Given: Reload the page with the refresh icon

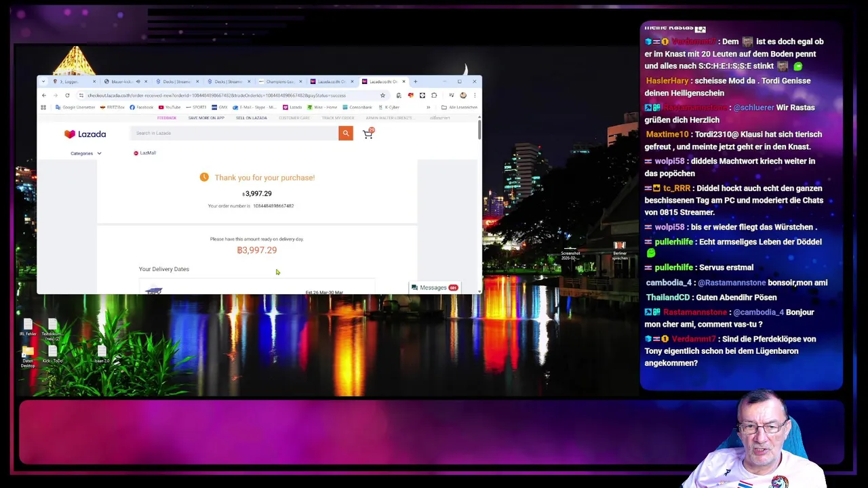Looking at the screenshot, I should pos(67,96).
